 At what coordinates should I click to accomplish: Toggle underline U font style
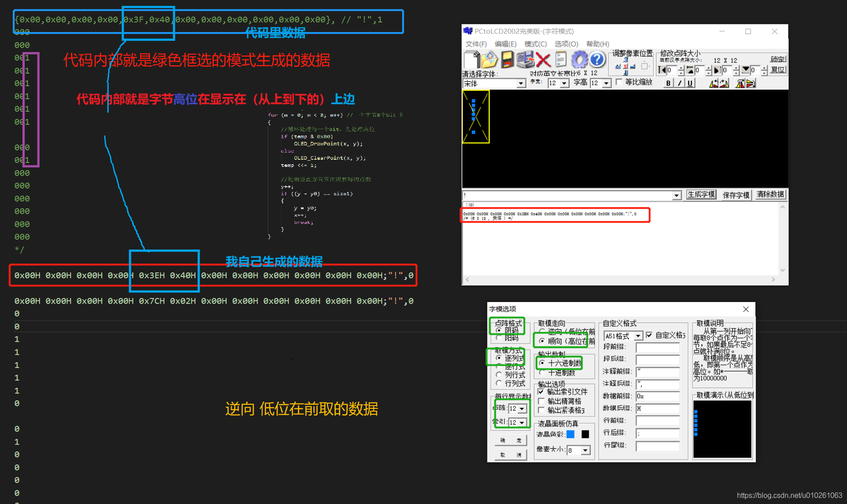coord(690,83)
